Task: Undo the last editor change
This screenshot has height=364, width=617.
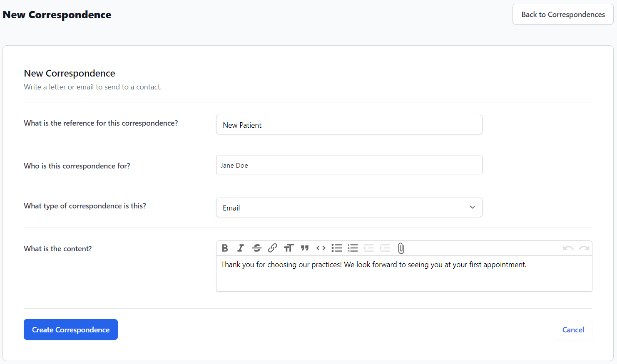Action: 568,248
